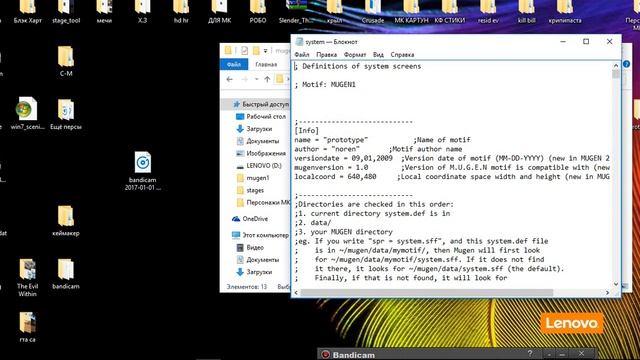The width and height of the screenshot is (640, 360).
Task: Select Блэк Харт desktop folder
Action: [27, 11]
